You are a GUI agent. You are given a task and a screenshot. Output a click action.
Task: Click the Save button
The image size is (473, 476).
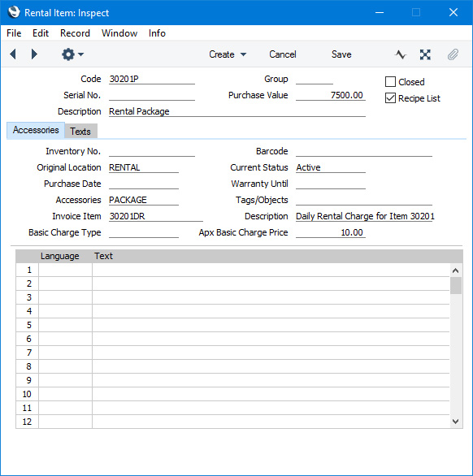pos(341,54)
